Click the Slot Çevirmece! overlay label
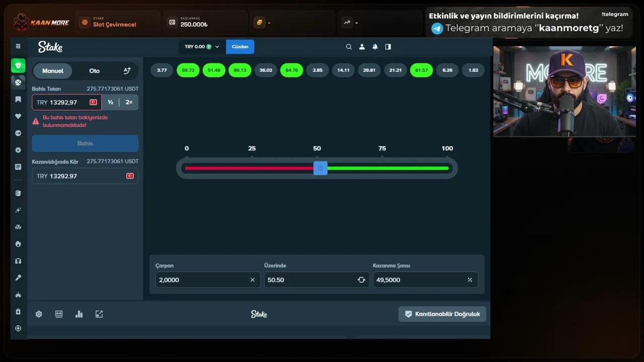The height and width of the screenshot is (362, 644). click(115, 25)
